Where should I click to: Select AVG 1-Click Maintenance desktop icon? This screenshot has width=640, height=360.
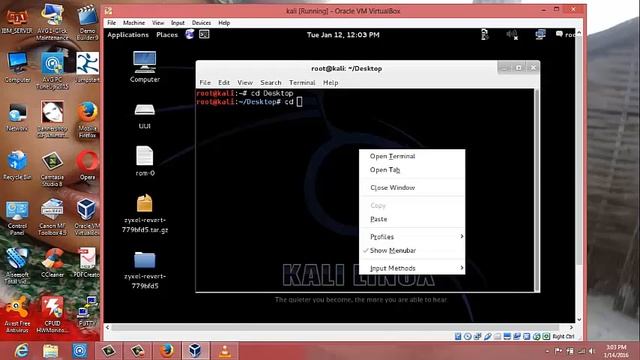pyautogui.click(x=52, y=22)
